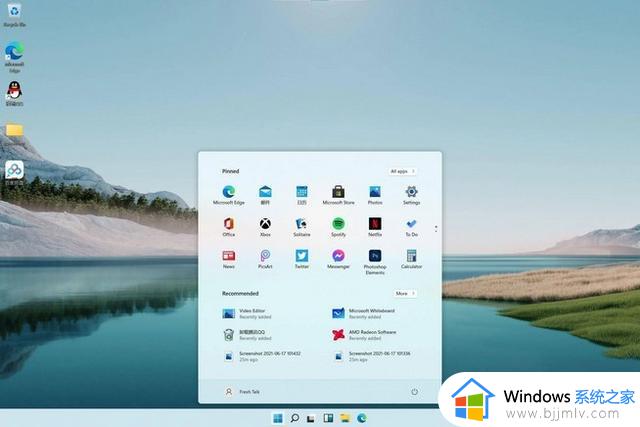Launch Microsoft Store from the Start menu
This screenshot has height=427, width=640.
(338, 195)
